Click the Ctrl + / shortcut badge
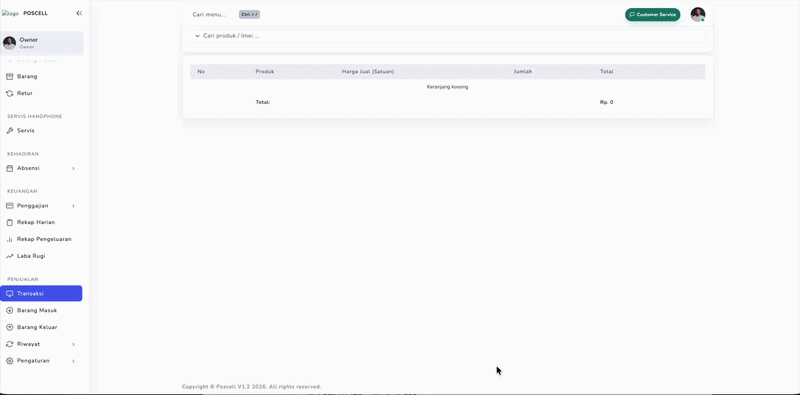Image resolution: width=800 pixels, height=395 pixels. coord(249,14)
